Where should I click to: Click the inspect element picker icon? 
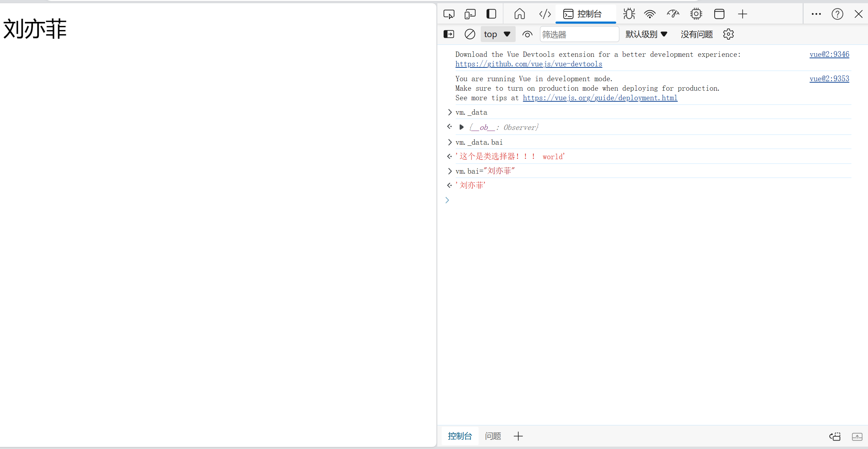[x=449, y=14]
